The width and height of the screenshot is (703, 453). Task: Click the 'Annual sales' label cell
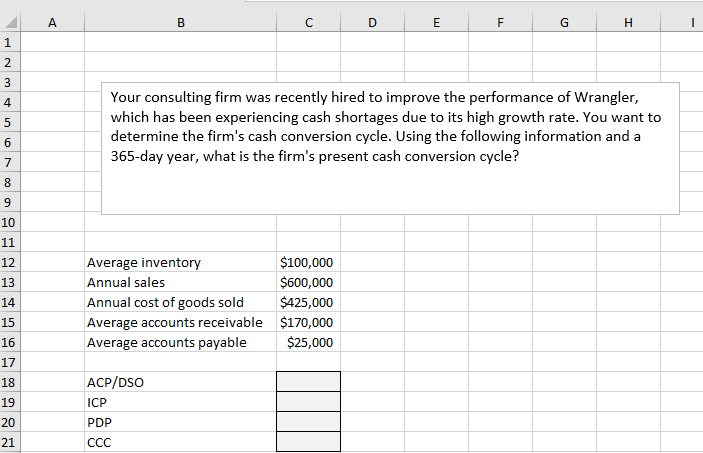[180, 283]
